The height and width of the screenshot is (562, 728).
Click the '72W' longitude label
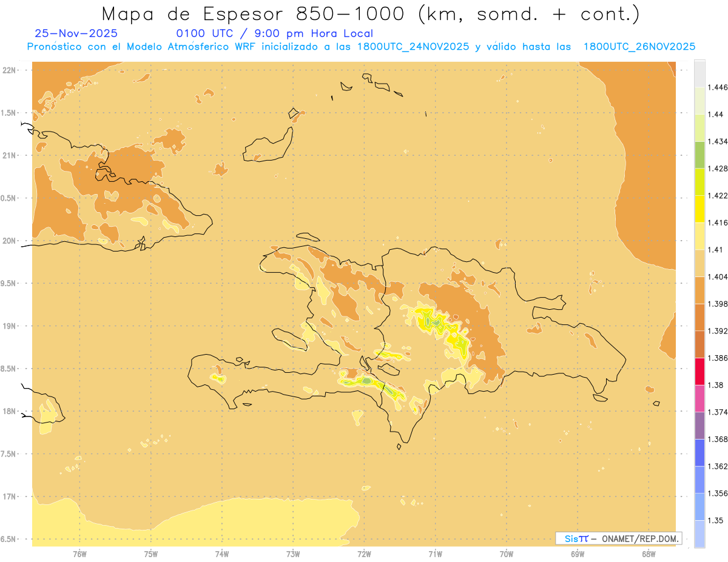point(364,554)
